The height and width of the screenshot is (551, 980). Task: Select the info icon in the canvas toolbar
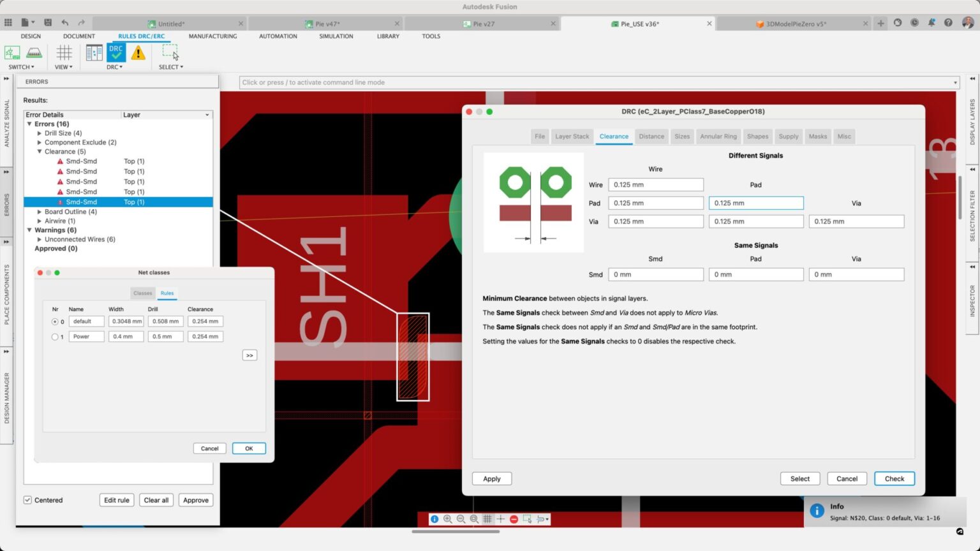[x=434, y=519]
